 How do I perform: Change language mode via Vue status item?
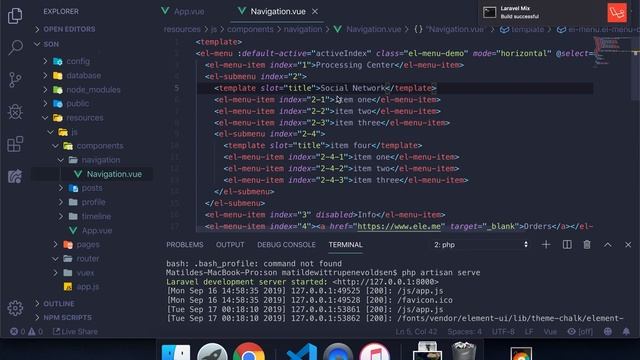click(x=550, y=331)
